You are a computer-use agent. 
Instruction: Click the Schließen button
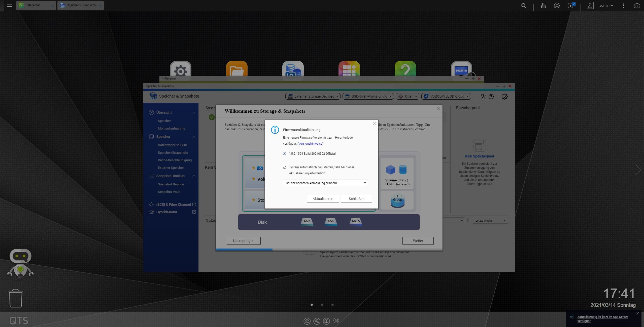356,199
